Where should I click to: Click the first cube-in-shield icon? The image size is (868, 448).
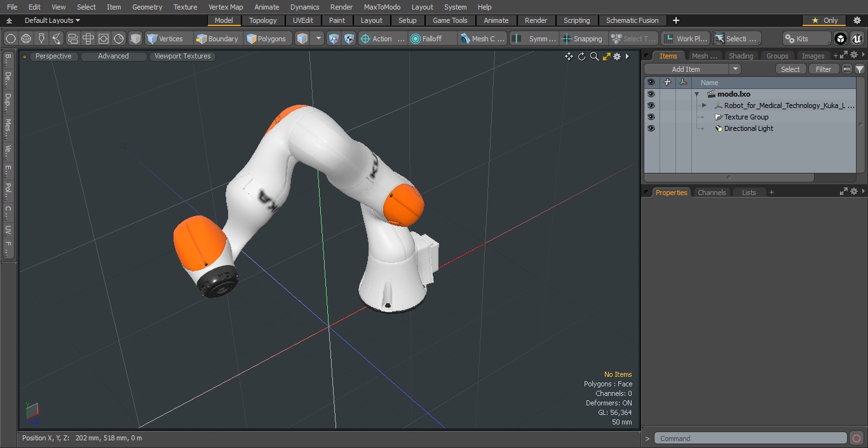pyautogui.click(x=334, y=39)
